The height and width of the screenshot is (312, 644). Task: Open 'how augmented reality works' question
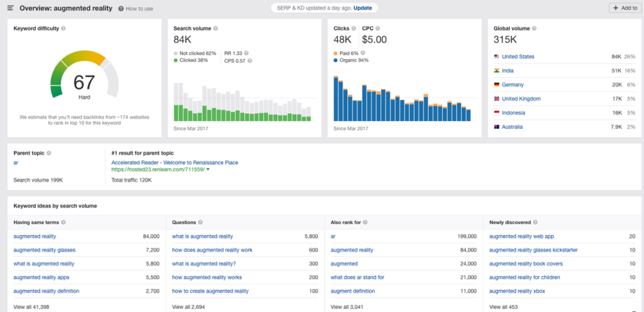207,277
